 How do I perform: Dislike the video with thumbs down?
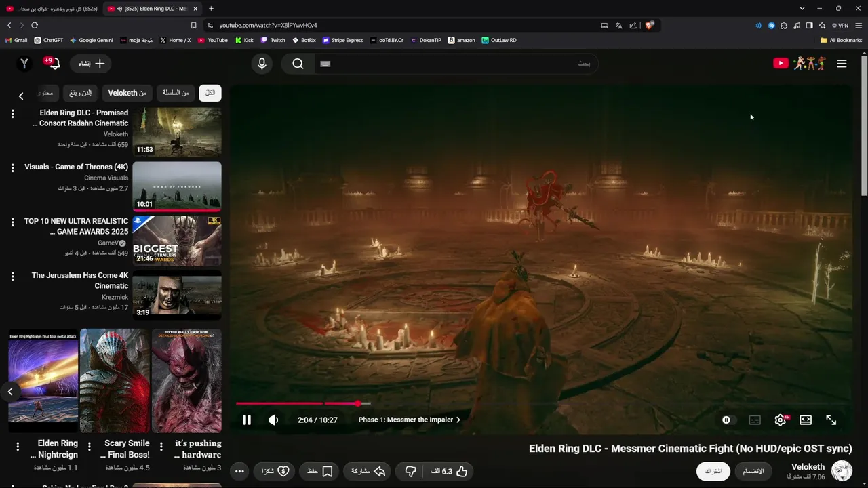pyautogui.click(x=410, y=471)
